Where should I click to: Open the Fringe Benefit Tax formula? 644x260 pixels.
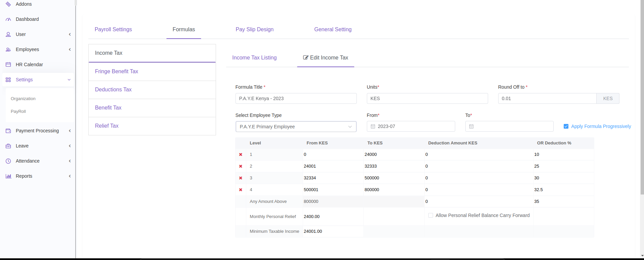117,72
